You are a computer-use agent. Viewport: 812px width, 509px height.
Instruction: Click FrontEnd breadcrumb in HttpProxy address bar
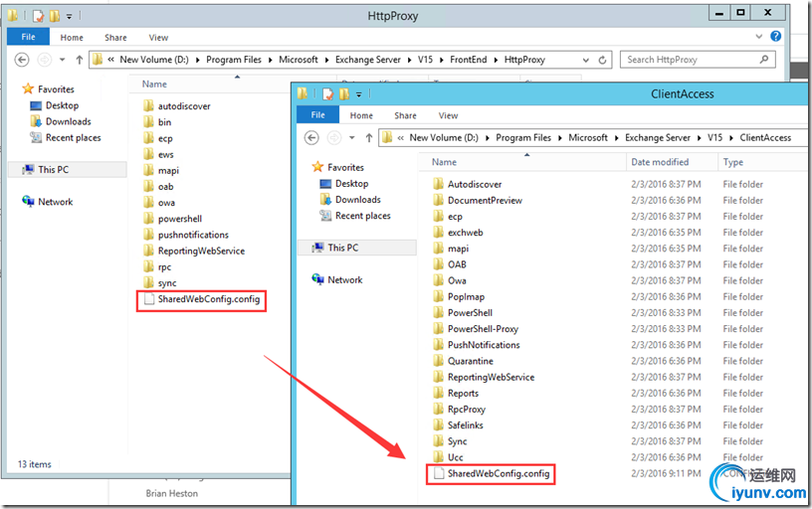[468, 60]
